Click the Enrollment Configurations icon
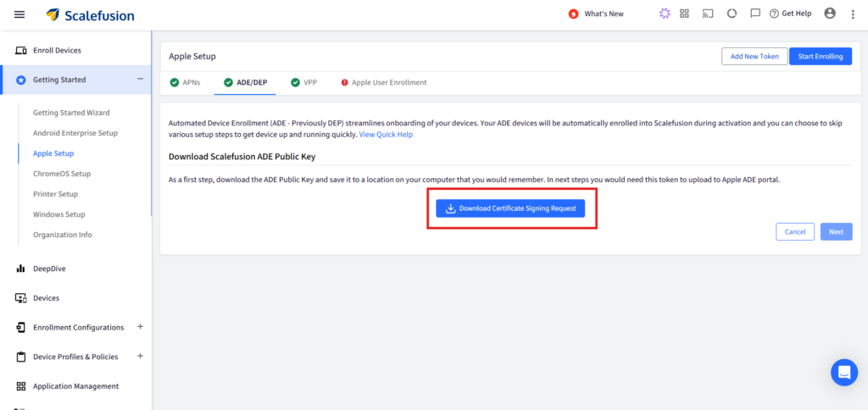The height and width of the screenshot is (410, 868). (21, 327)
